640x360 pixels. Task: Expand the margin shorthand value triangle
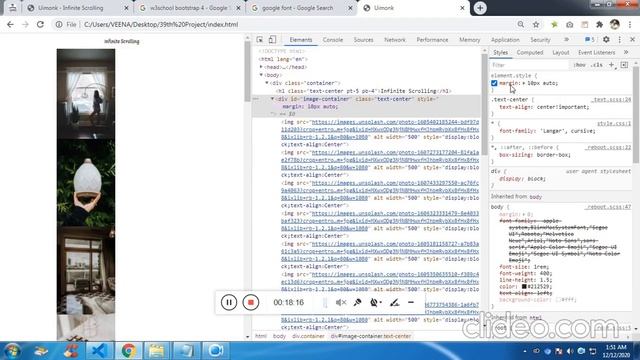click(524, 83)
